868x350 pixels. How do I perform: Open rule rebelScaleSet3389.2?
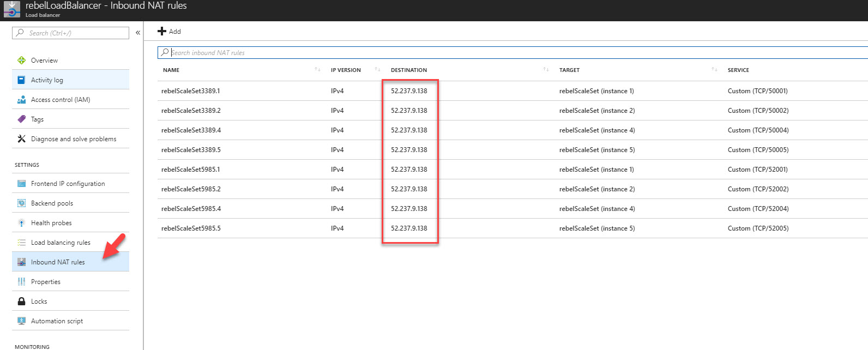[191, 111]
